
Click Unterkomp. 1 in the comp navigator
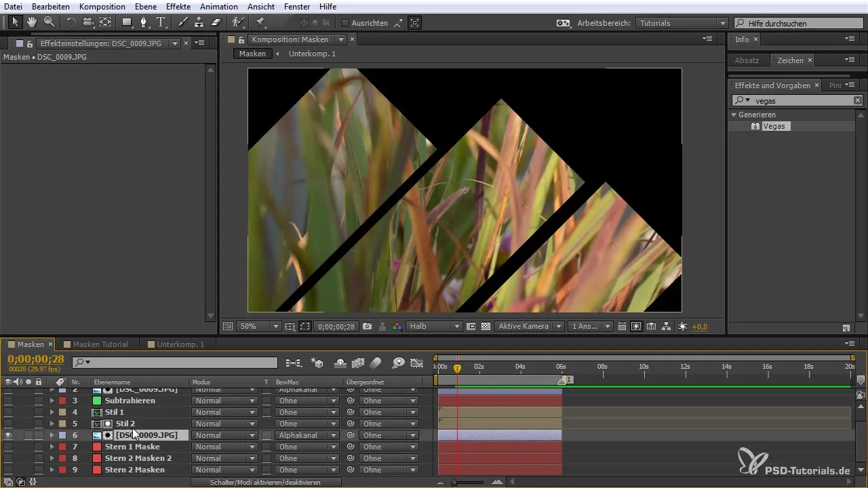(x=312, y=54)
